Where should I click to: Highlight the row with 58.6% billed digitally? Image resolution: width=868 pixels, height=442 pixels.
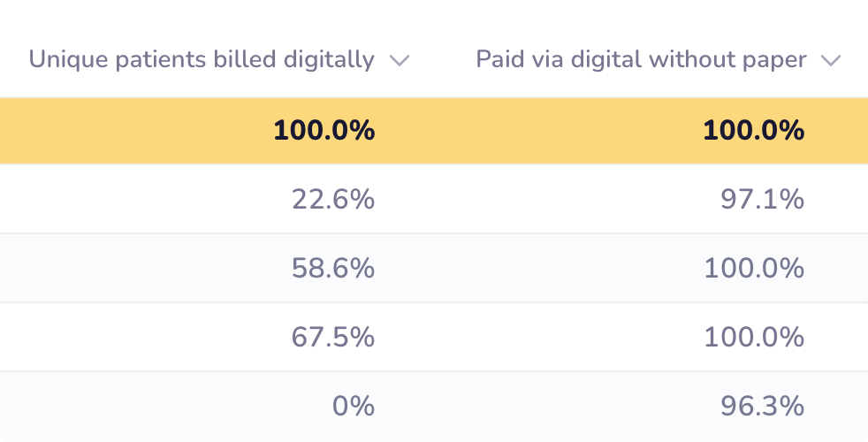pyautogui.click(x=530, y=269)
